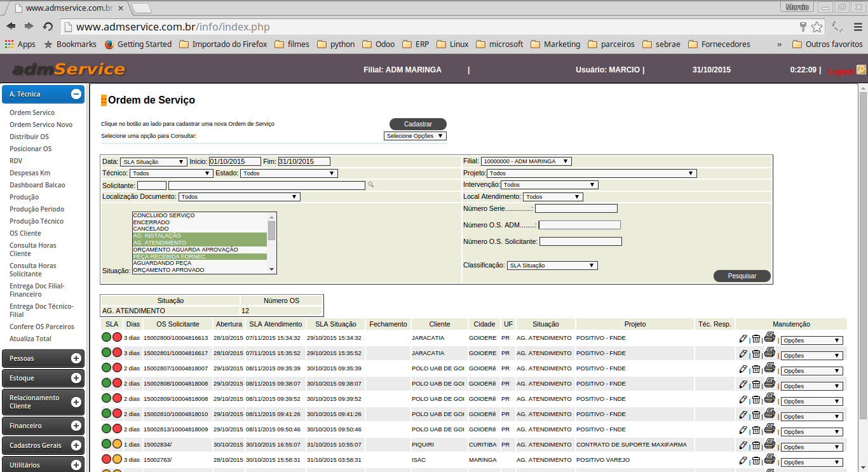This screenshot has height=472, width=868.
Task: Click the Logout icon in the header
Action: (x=861, y=70)
